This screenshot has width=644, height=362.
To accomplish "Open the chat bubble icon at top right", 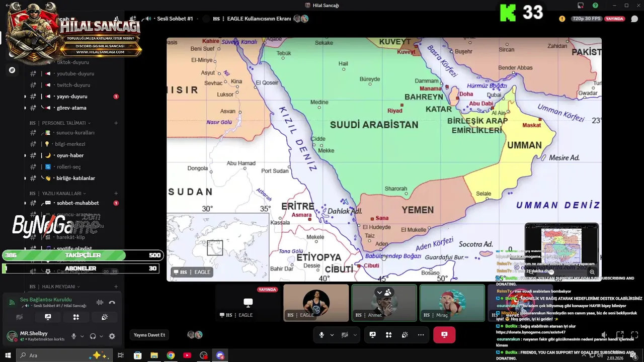I will pyautogui.click(x=634, y=19).
